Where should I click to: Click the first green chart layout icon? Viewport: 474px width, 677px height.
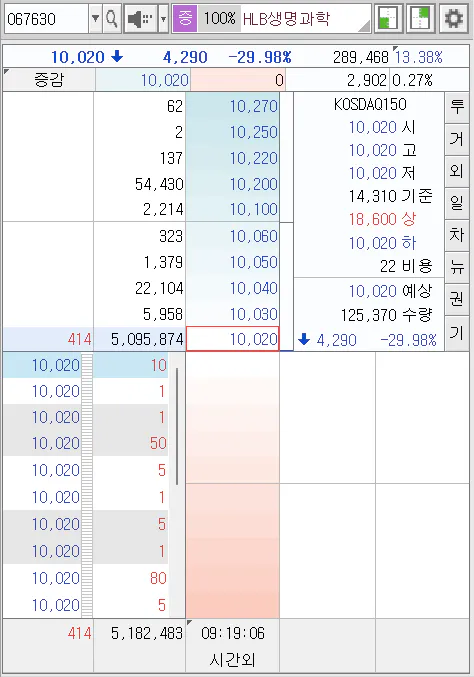(x=389, y=19)
